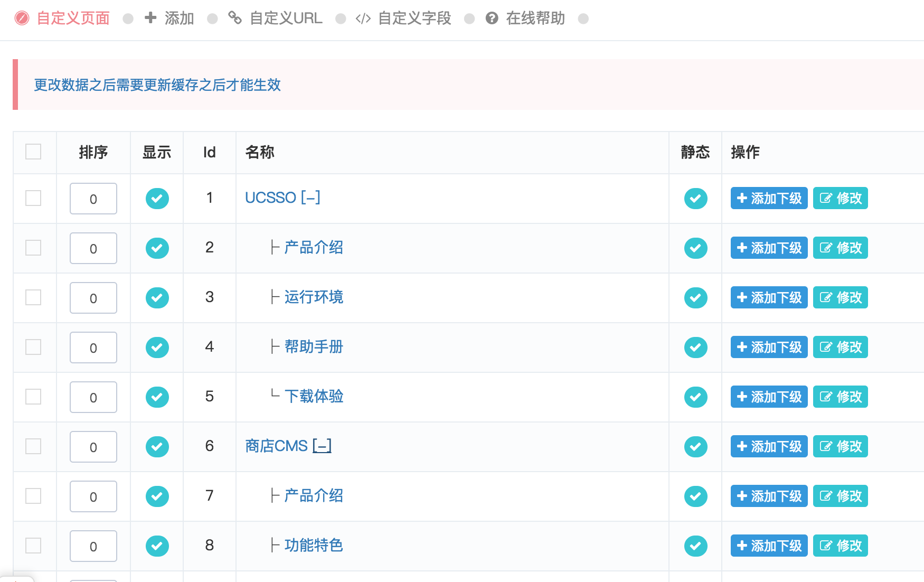The width and height of the screenshot is (924, 582).
Task: Click 添加下级 button for UCSSO
Action: (x=769, y=198)
